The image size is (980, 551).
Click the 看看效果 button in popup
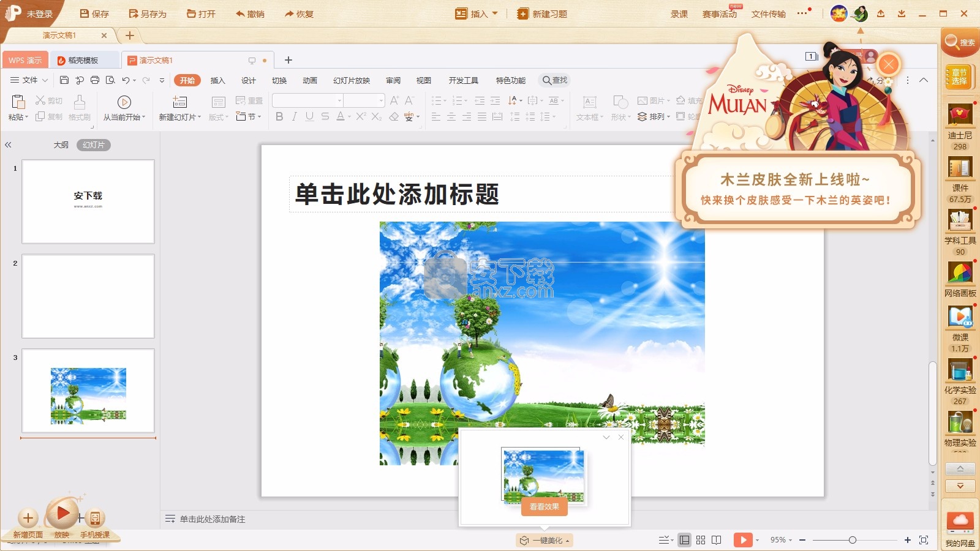(x=545, y=506)
